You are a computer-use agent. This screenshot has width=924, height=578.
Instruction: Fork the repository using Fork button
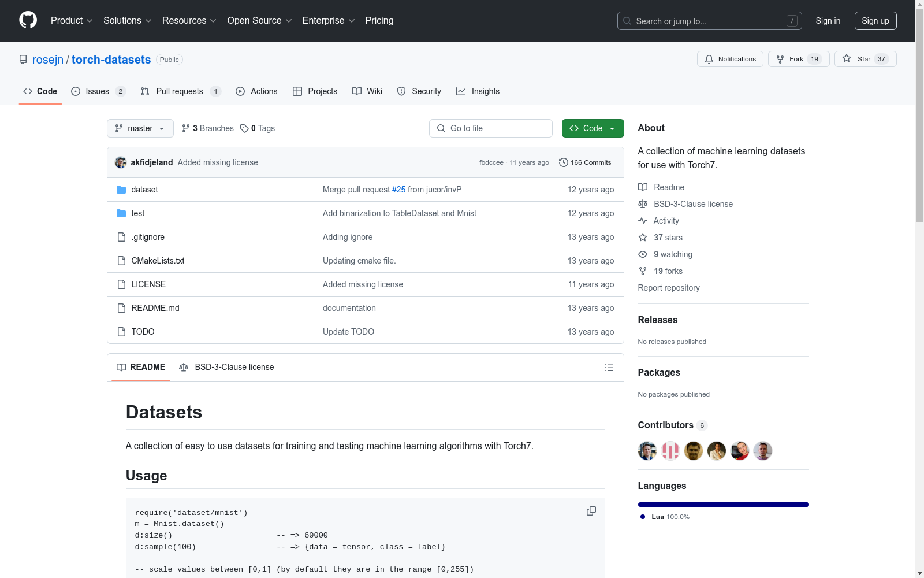(799, 59)
